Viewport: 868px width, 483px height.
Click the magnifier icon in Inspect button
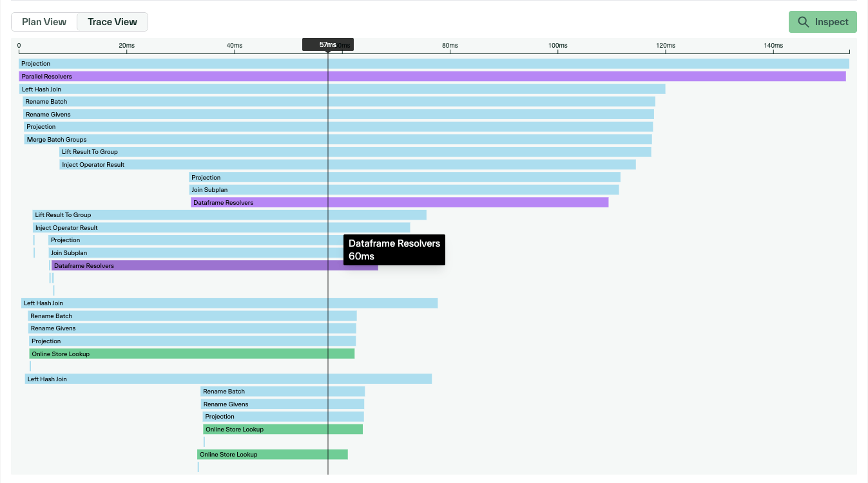click(x=803, y=22)
